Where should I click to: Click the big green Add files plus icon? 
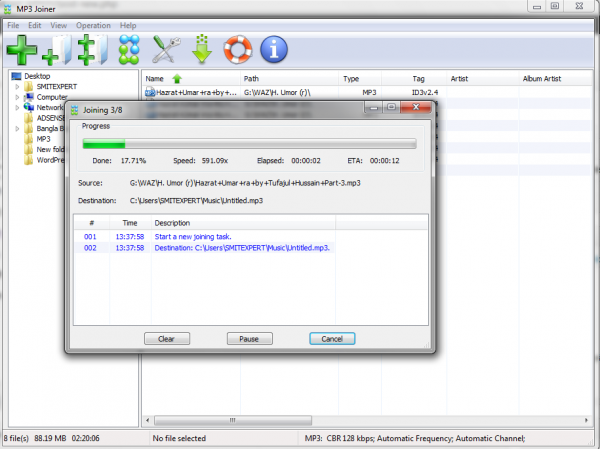[22, 50]
